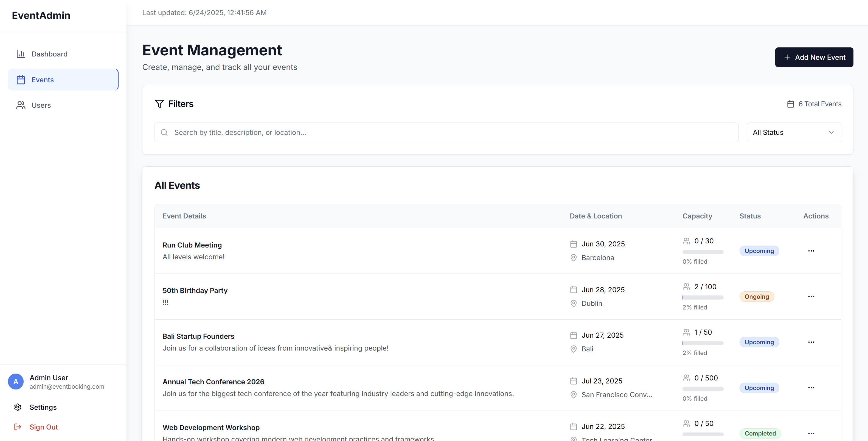Click the Users icon in the sidebar
868x441 pixels.
tap(21, 105)
